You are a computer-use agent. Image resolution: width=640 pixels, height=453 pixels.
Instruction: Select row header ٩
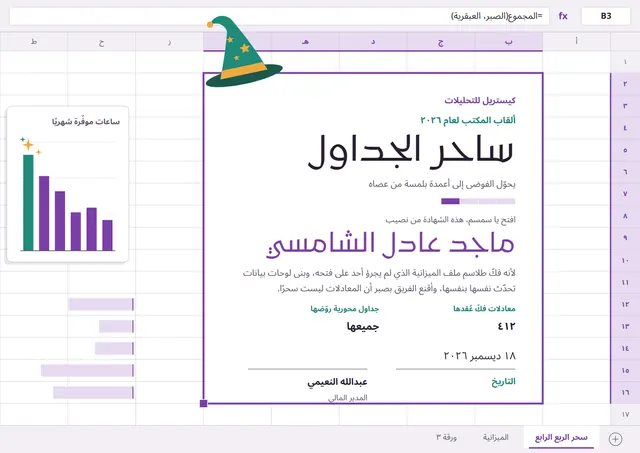[625, 238]
